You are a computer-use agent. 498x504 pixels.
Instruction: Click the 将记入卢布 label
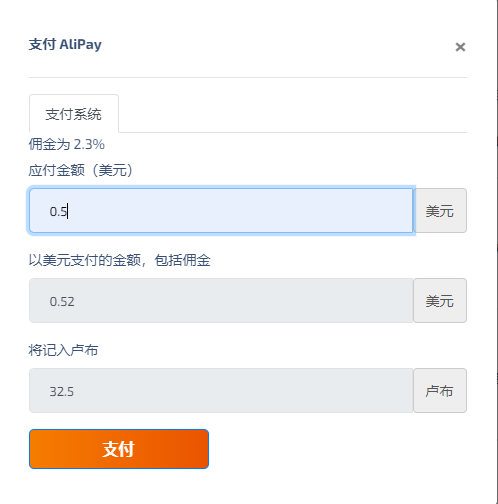(63, 350)
